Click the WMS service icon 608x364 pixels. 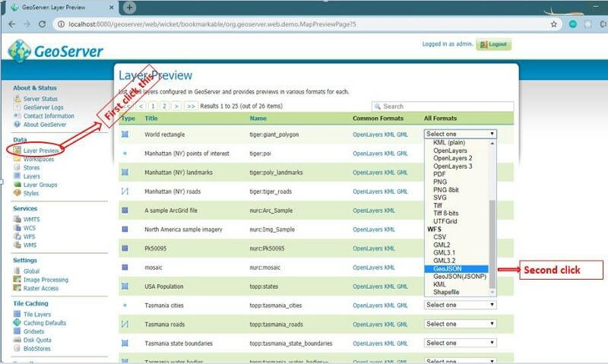coord(17,245)
